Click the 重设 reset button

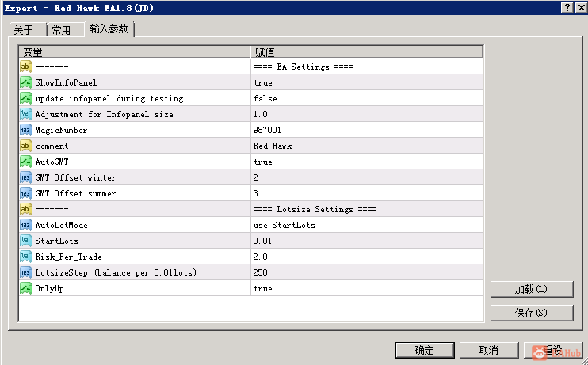[x=553, y=350]
